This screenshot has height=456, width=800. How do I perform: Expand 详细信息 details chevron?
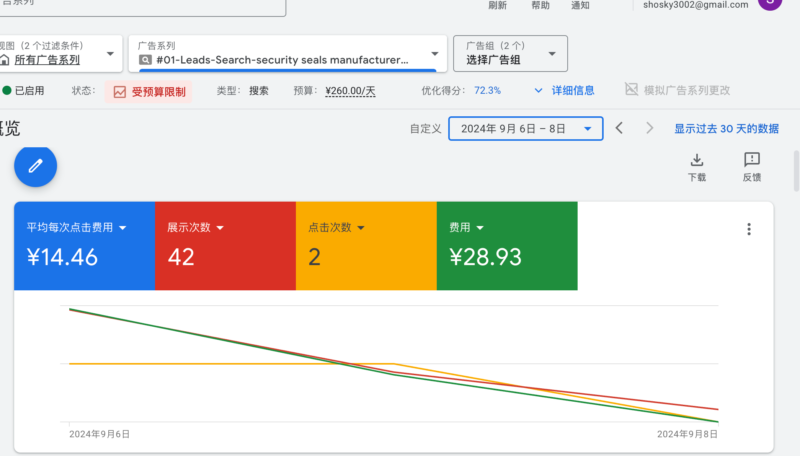[x=538, y=91]
